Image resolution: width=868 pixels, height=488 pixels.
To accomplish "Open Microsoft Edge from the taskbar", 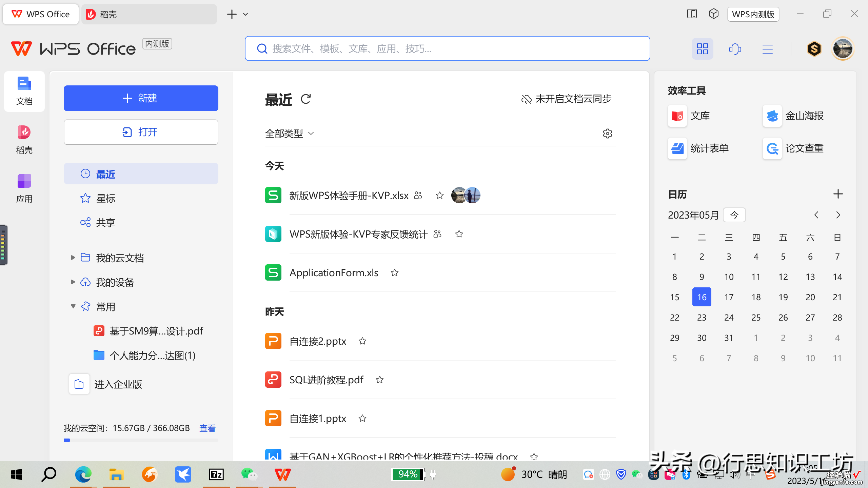I will 83,474.
